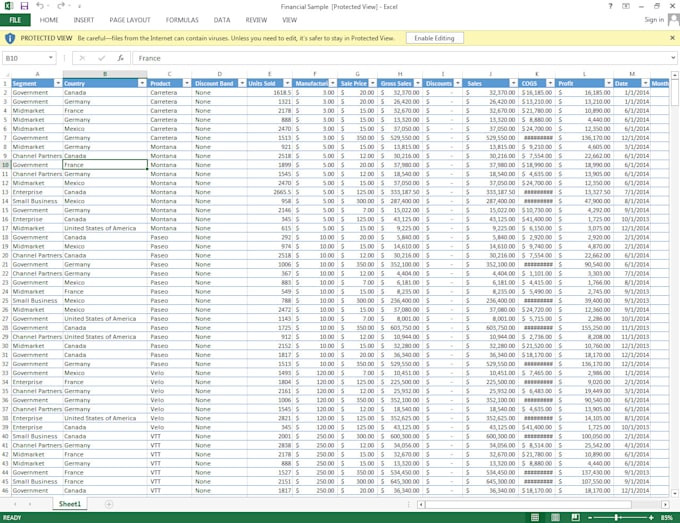Open the REVIEW ribbon tab
Viewport: 680px width, 523px height.
[256, 20]
